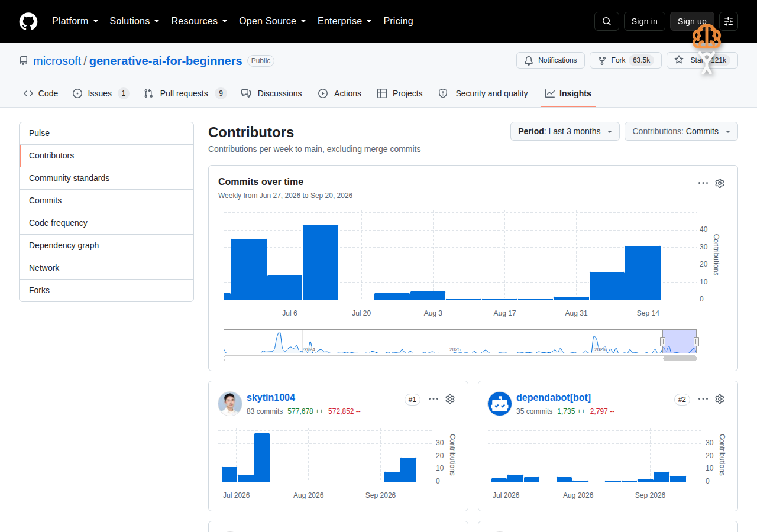Open the Security and quality tab
757x532 pixels.
pyautogui.click(x=483, y=93)
